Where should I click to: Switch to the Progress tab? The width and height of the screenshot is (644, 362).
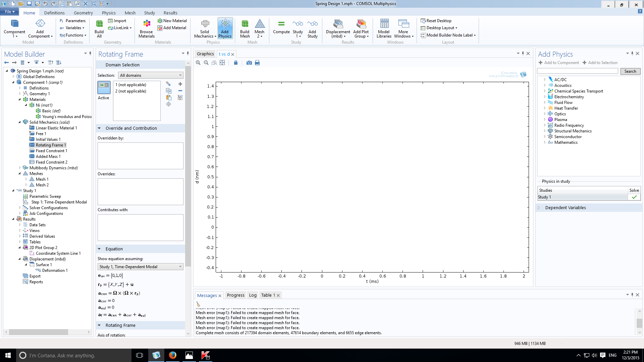(235, 295)
